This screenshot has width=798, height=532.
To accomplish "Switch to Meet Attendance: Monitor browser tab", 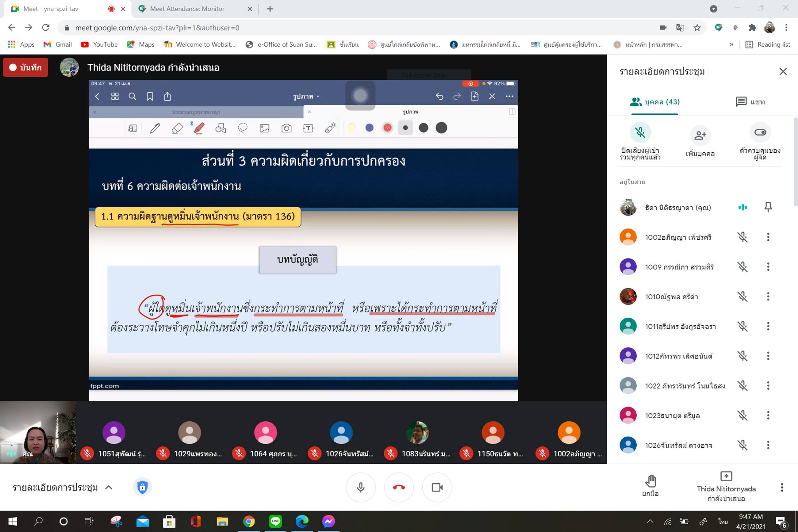I will click(x=187, y=9).
